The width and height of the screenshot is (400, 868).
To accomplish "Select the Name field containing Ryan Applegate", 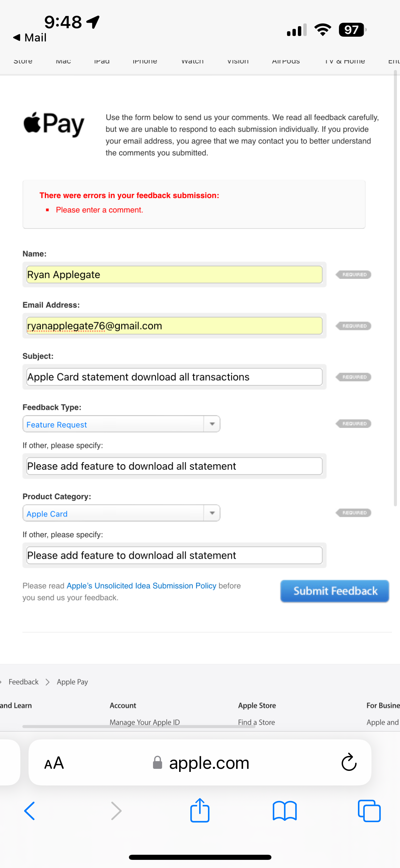I will (x=174, y=274).
